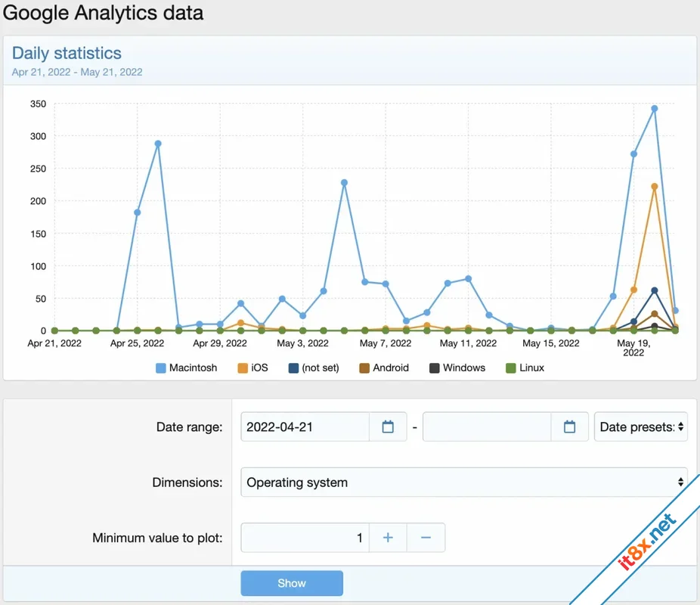Open the end date calendar picker

[570, 427]
